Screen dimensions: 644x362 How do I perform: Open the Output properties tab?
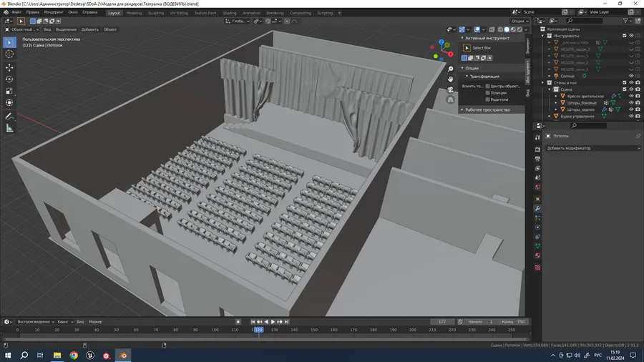click(537, 159)
